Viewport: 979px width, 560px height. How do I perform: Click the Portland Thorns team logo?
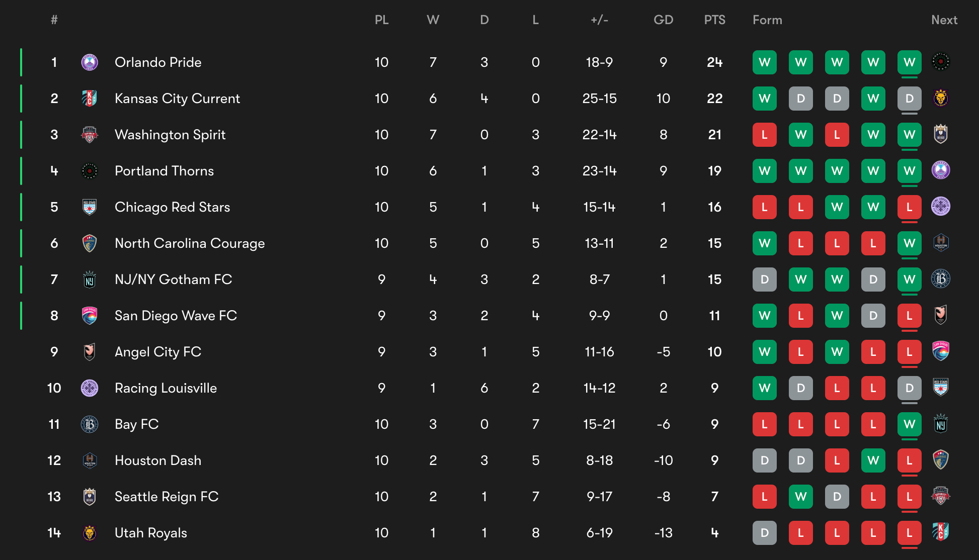90,171
